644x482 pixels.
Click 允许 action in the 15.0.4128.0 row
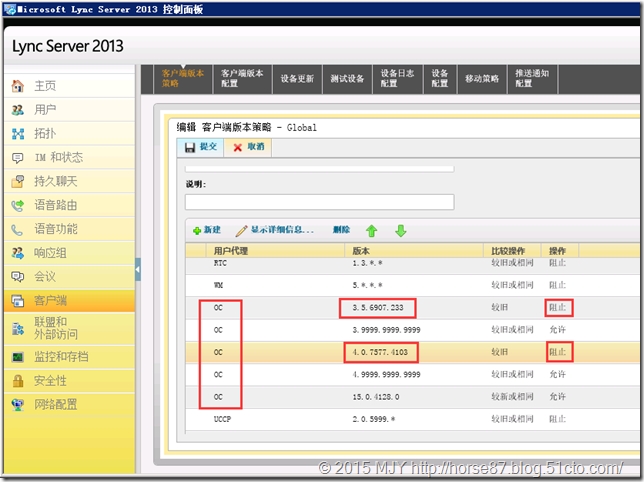(x=558, y=397)
